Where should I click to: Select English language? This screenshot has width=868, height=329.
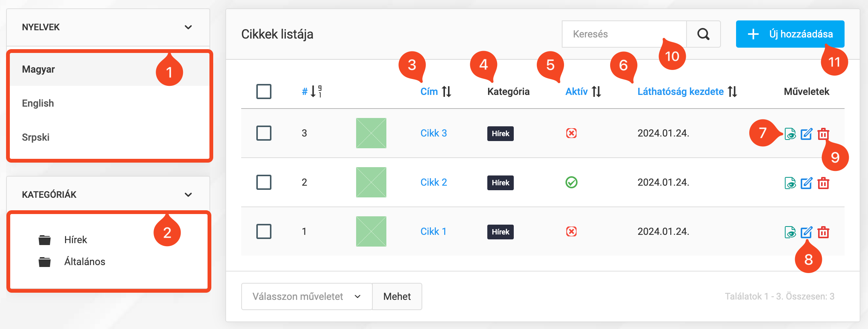(x=38, y=103)
